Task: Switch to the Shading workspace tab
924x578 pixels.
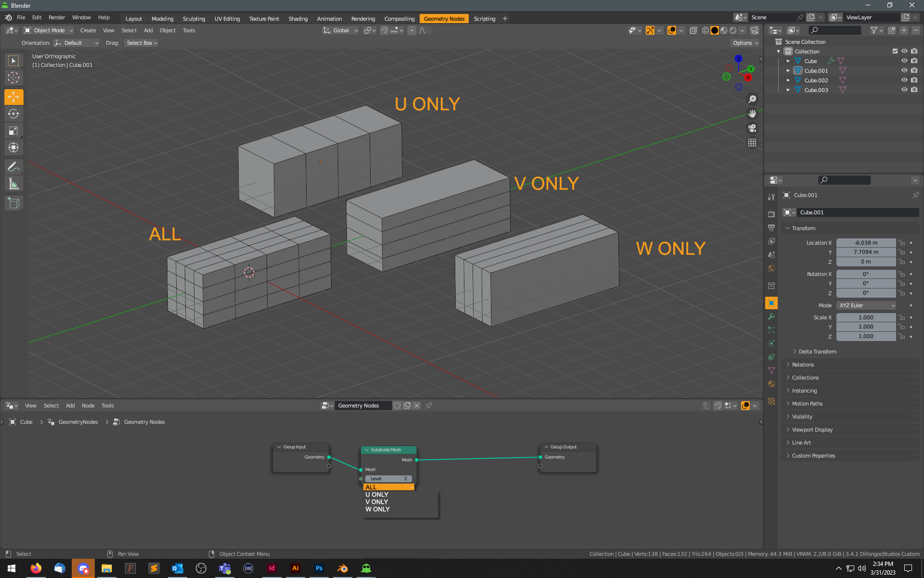Action: (x=298, y=19)
